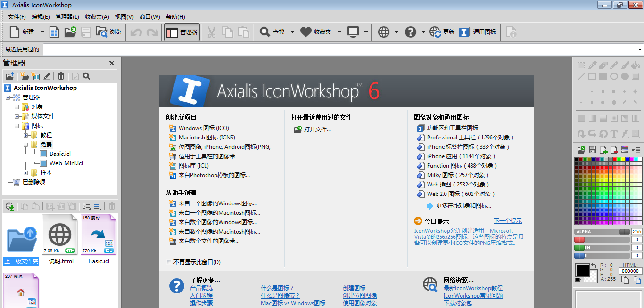Click 更多在线对象和图标... link
Viewport: 644px width, 308px height.
pos(463,206)
